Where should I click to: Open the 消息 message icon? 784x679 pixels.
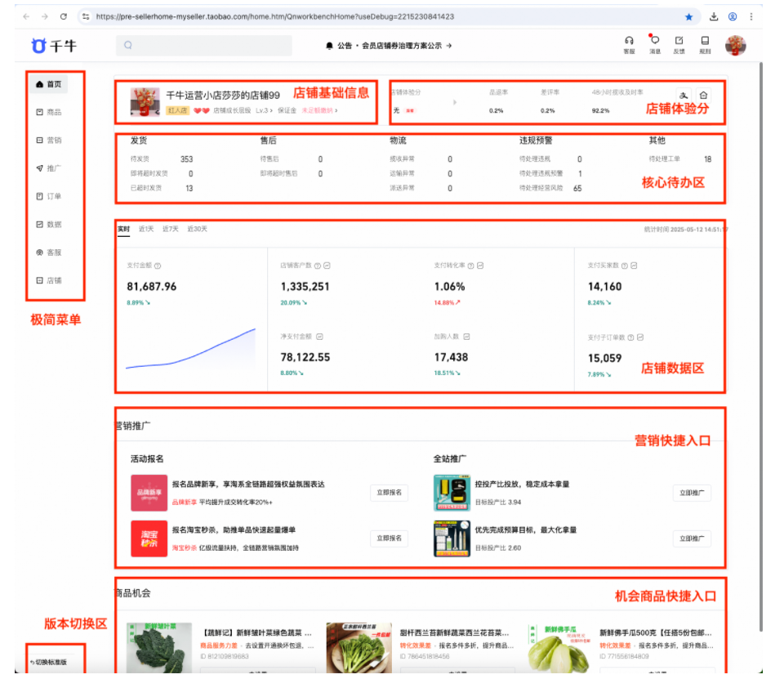pyautogui.click(x=654, y=45)
